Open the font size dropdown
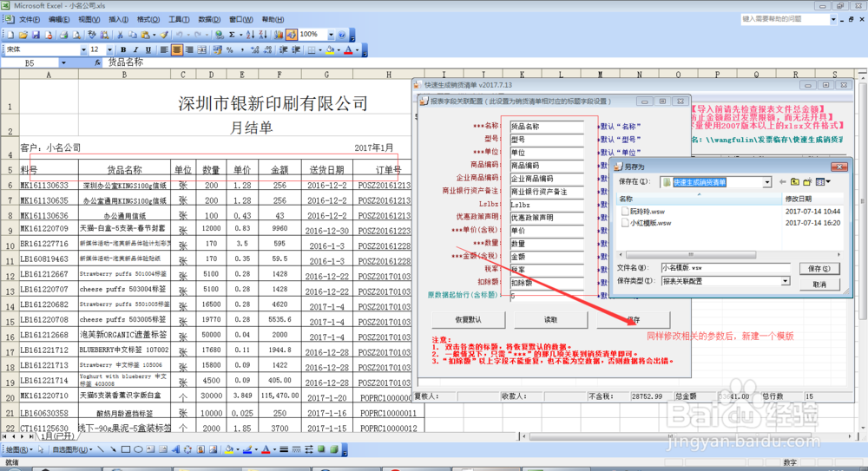This screenshot has width=868, height=471. (x=109, y=49)
